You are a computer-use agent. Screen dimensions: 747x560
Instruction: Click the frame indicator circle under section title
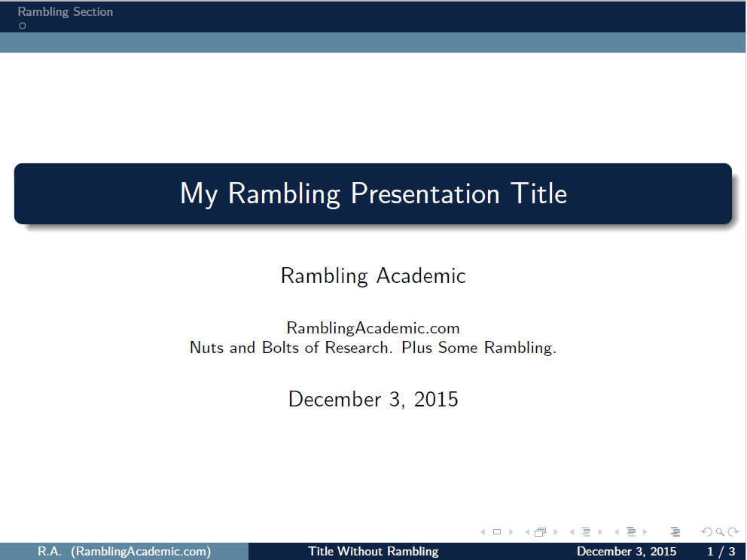point(22,25)
